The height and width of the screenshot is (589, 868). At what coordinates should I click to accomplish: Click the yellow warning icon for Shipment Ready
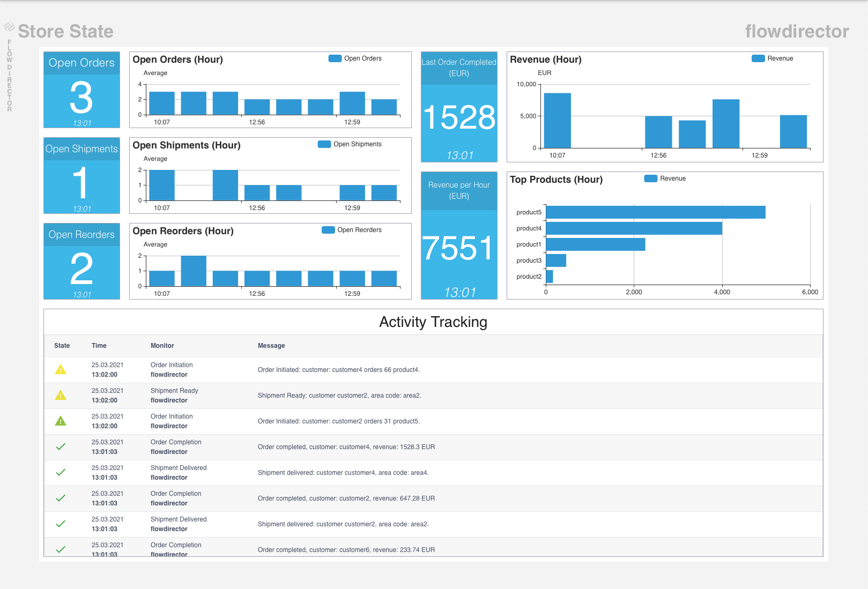click(x=61, y=396)
